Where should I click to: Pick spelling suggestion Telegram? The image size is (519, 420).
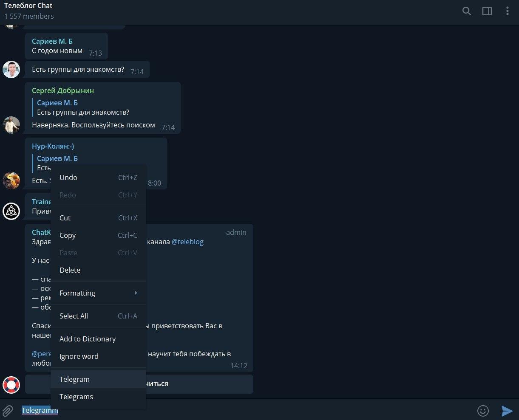pos(98,379)
